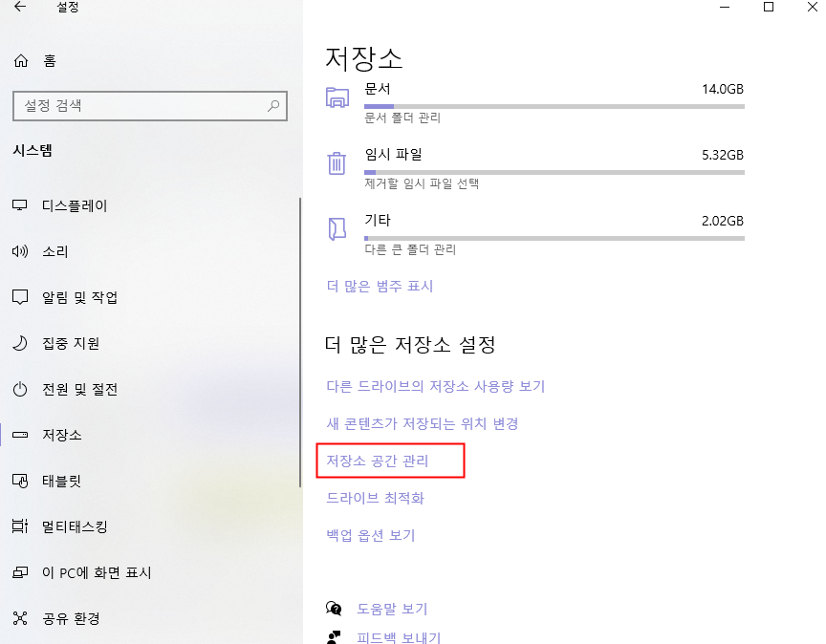Click the 설정 검색 search box
Screen dimensions: 826x644
tap(149, 106)
